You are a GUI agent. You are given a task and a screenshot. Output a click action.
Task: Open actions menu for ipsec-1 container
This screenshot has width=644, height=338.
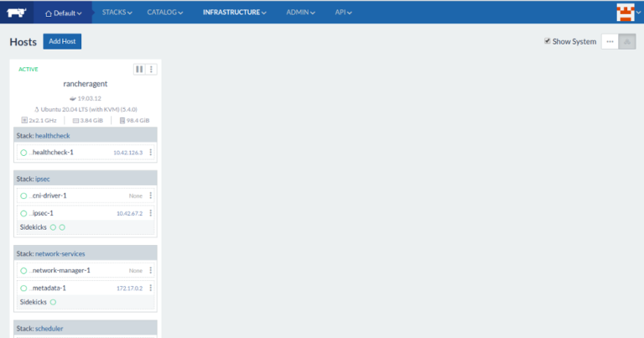coord(150,213)
